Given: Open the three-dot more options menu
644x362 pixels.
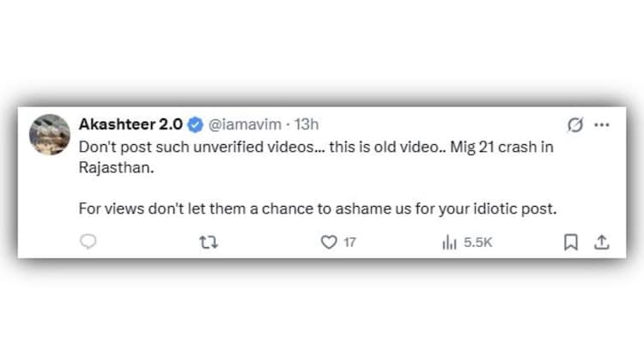Looking at the screenshot, I should tap(602, 124).
